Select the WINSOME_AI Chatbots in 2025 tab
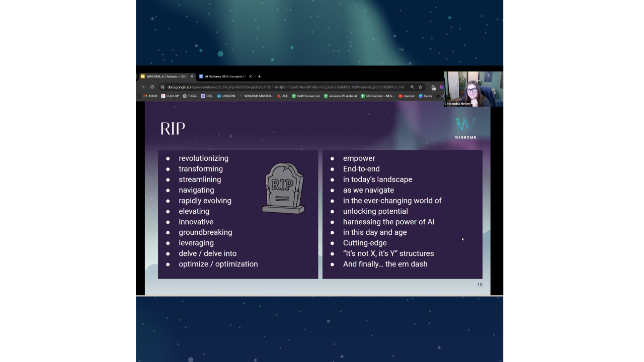Screen dimensions: 644x362 [166, 76]
